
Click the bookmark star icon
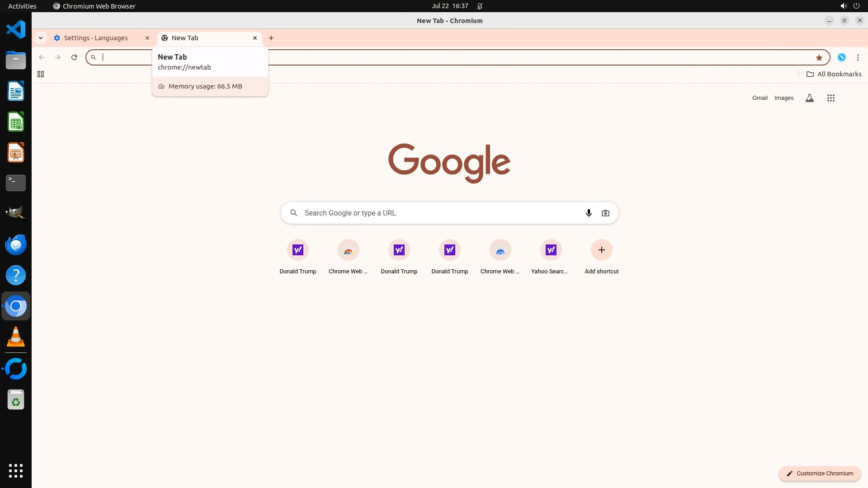coord(819,57)
